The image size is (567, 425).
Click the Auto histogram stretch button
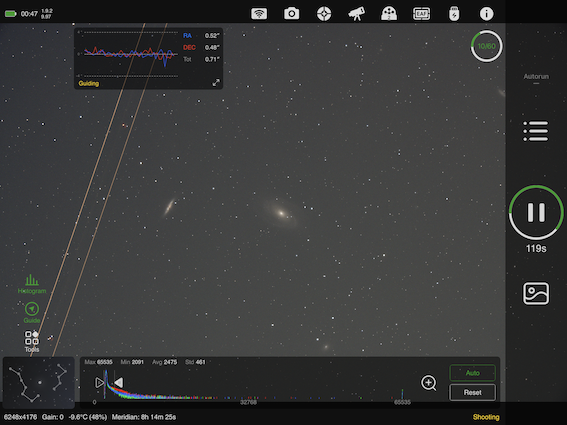click(472, 373)
